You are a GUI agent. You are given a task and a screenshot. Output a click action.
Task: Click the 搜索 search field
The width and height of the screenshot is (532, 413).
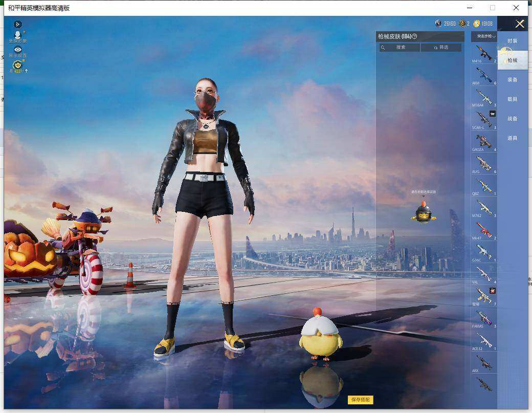point(400,48)
